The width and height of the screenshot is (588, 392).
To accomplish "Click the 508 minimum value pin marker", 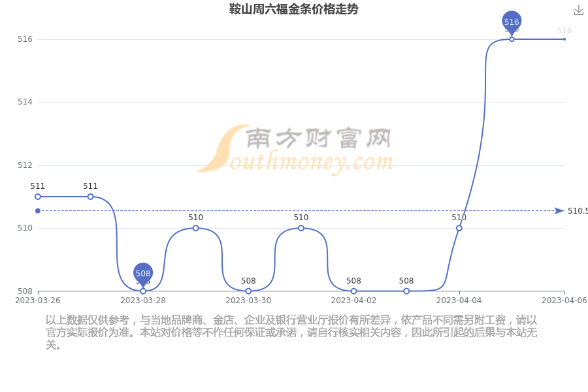I will [x=143, y=274].
